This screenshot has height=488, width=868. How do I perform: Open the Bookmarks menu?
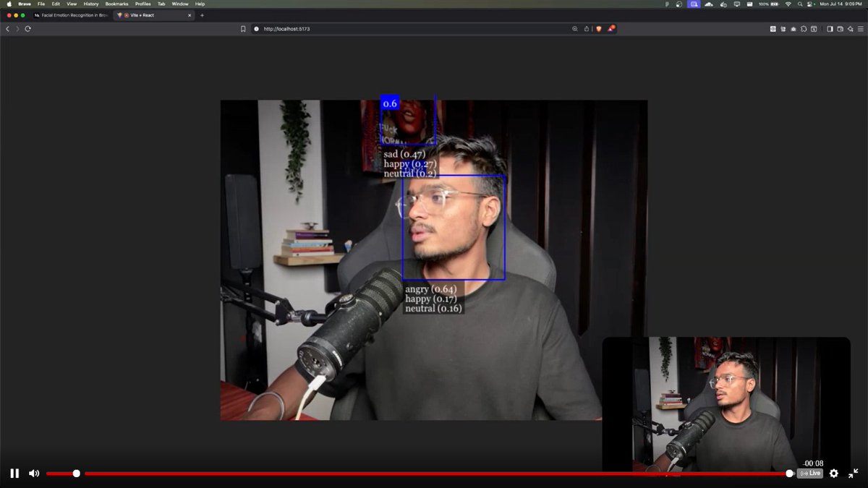117,4
